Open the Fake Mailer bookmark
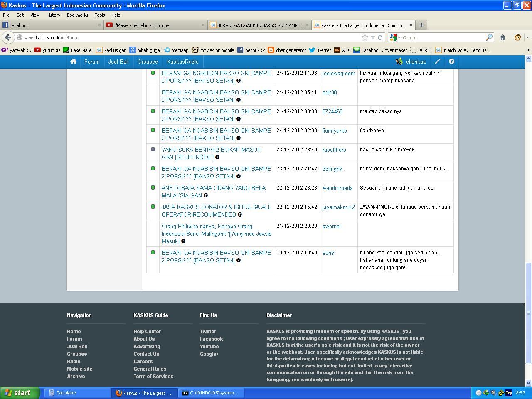The width and height of the screenshot is (532, 399). pos(78,50)
